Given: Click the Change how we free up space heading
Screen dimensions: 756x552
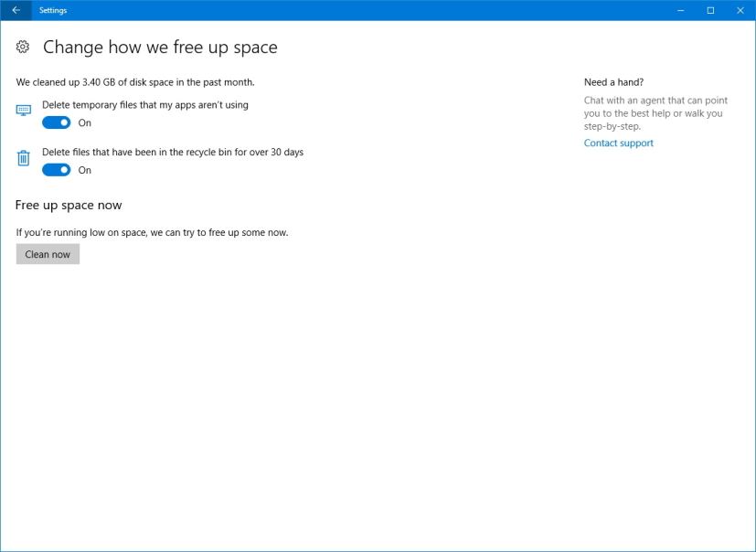Looking at the screenshot, I should coord(161,47).
